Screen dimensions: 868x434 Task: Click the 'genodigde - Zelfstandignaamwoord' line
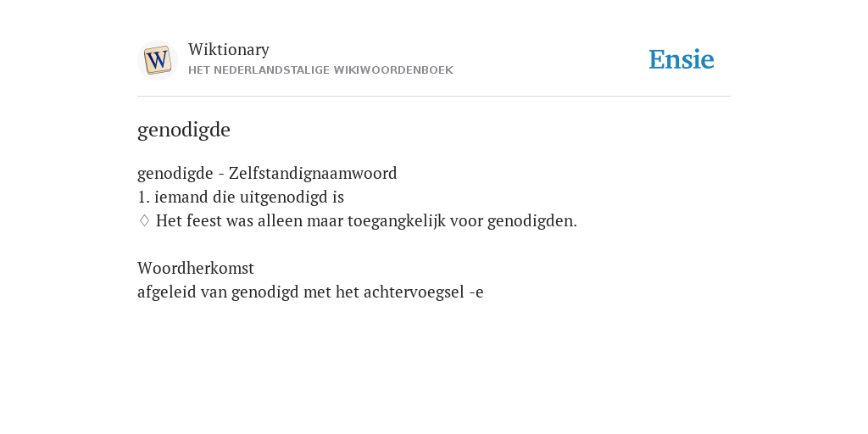[267, 174]
